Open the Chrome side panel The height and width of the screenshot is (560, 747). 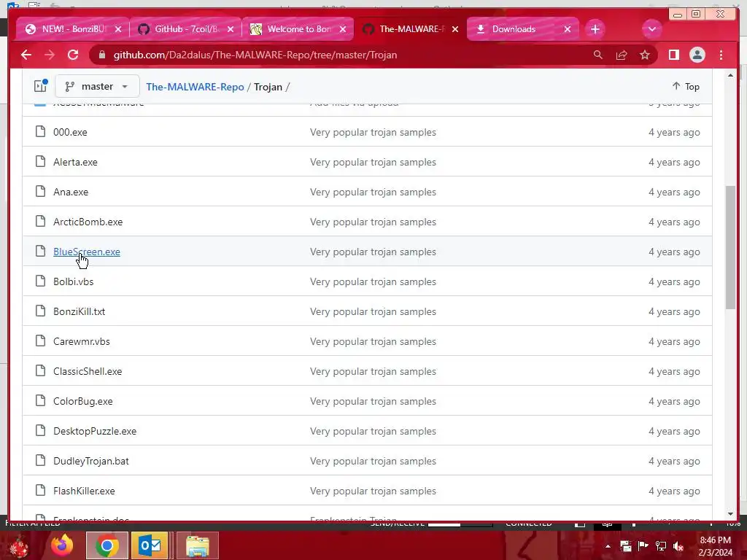673,55
